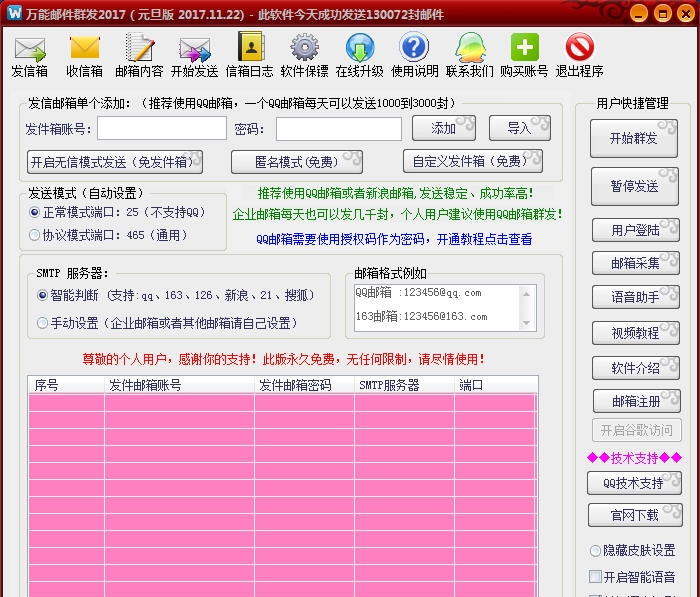Click the 开启谷歌访问 button
The image size is (700, 597).
(x=637, y=430)
